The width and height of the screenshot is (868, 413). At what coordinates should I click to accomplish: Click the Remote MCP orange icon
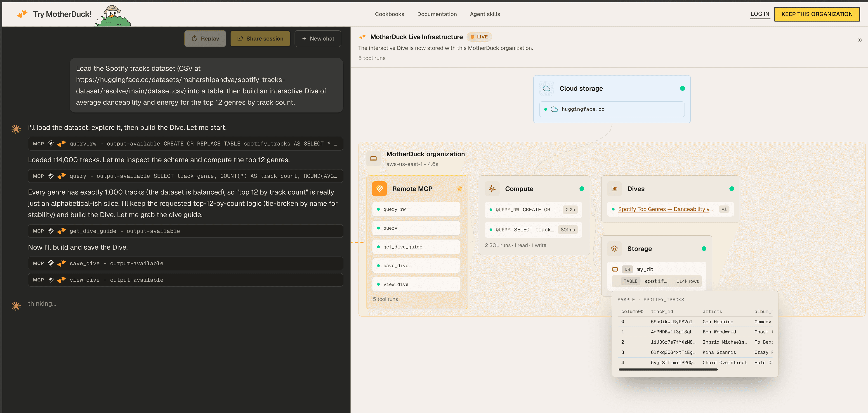[379, 189]
